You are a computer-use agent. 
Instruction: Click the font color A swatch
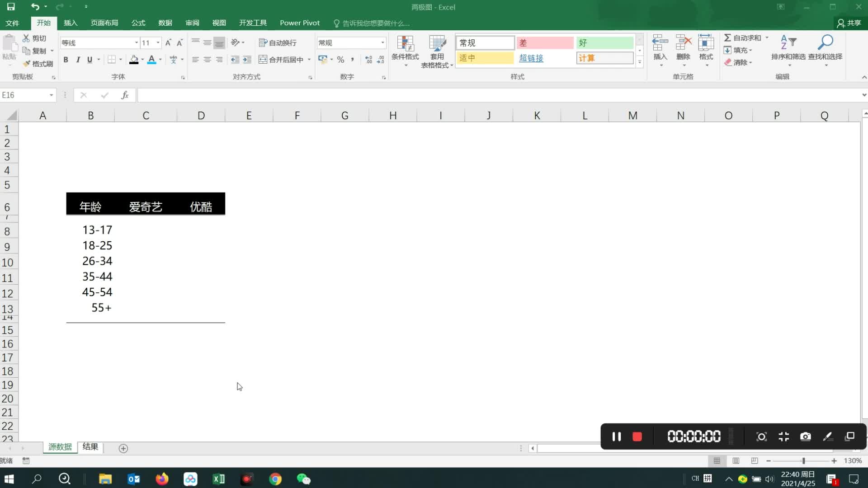point(151,59)
